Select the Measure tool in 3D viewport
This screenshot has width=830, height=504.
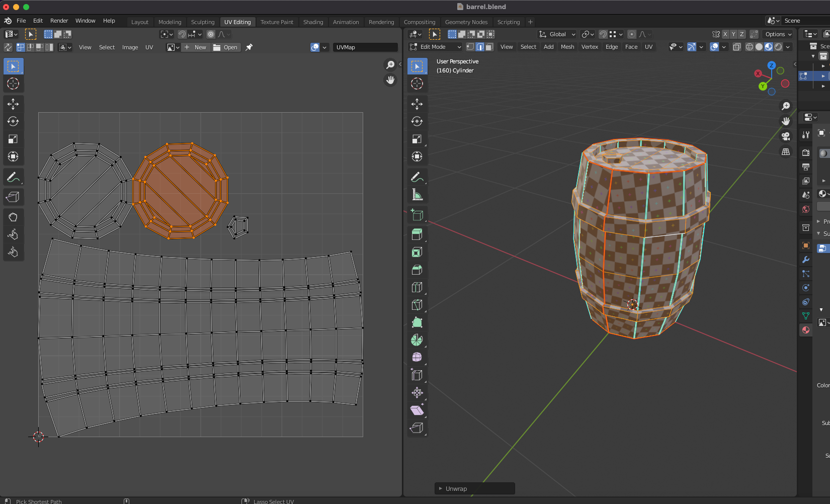pyautogui.click(x=417, y=195)
